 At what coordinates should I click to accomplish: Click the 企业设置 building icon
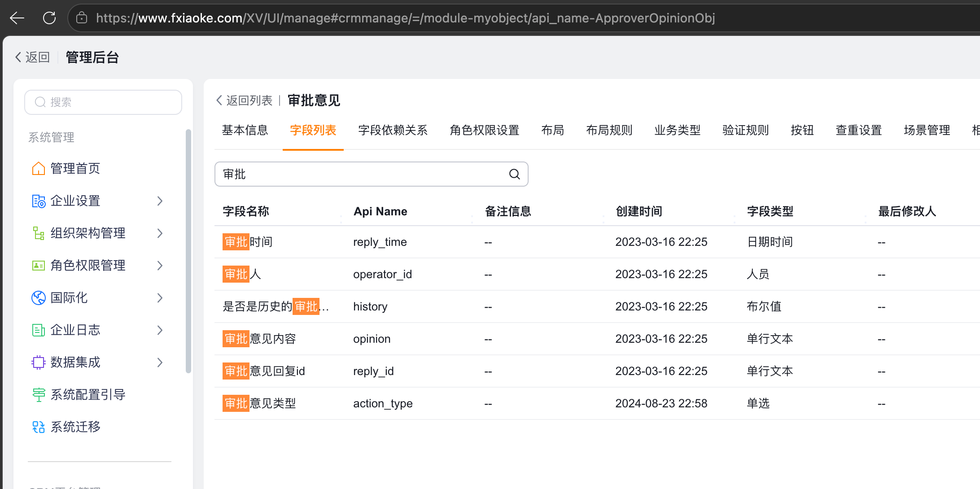tap(39, 201)
